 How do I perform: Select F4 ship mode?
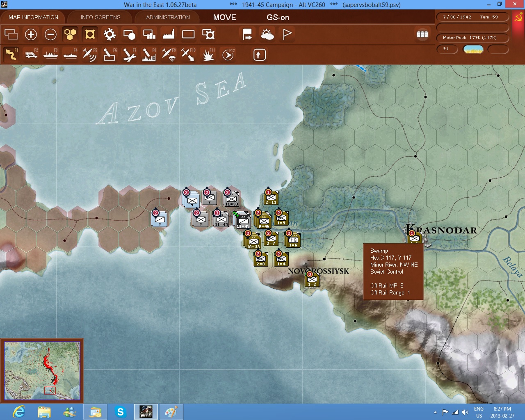point(70,54)
